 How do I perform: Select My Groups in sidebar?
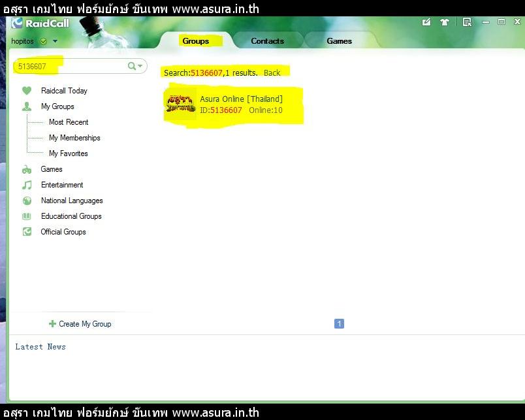tap(57, 106)
